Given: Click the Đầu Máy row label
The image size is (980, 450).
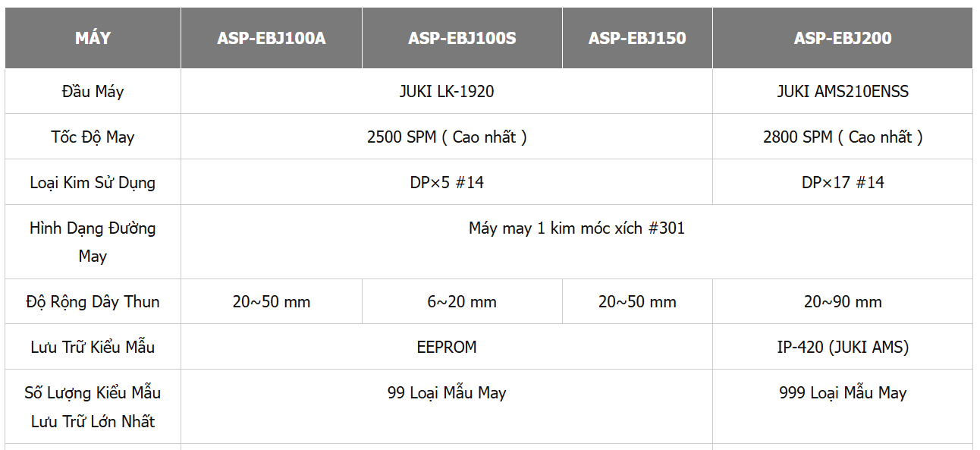Looking at the screenshot, I should (x=93, y=91).
